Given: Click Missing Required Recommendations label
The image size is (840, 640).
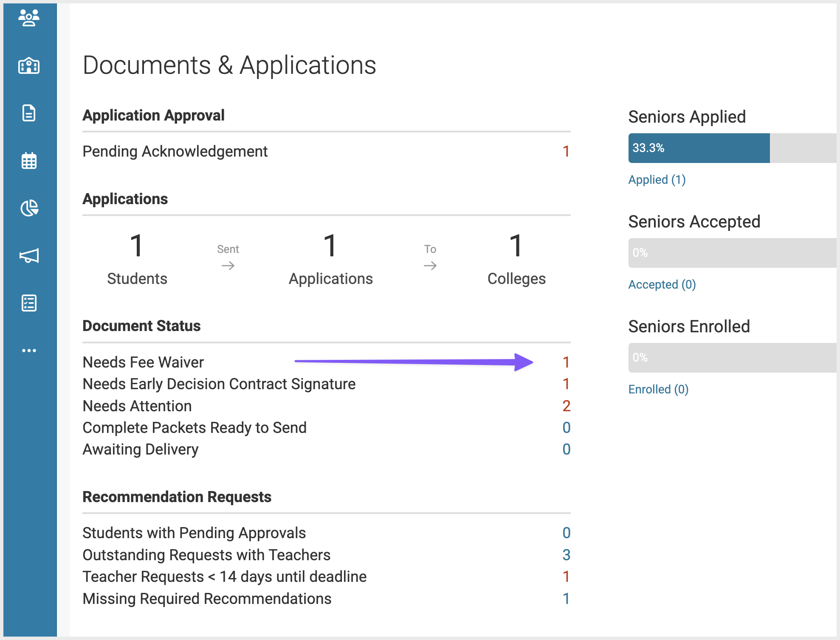Looking at the screenshot, I should click(207, 599).
